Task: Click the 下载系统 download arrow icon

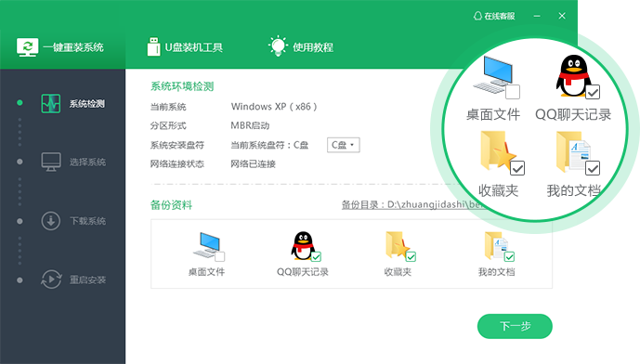Action: coord(51,221)
